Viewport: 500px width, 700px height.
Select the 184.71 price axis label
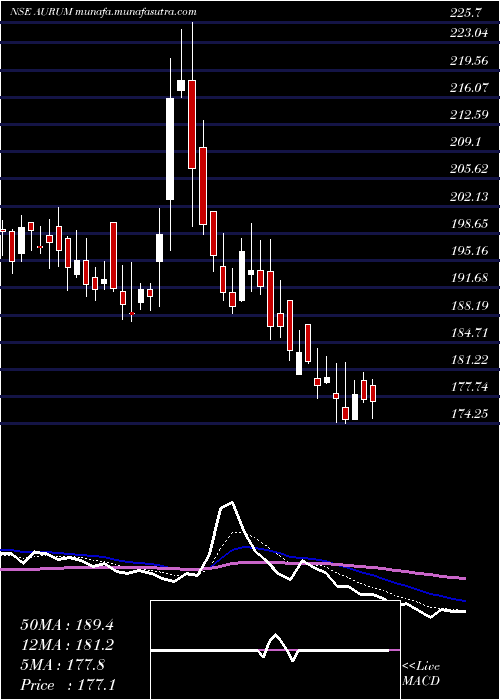[469, 333]
